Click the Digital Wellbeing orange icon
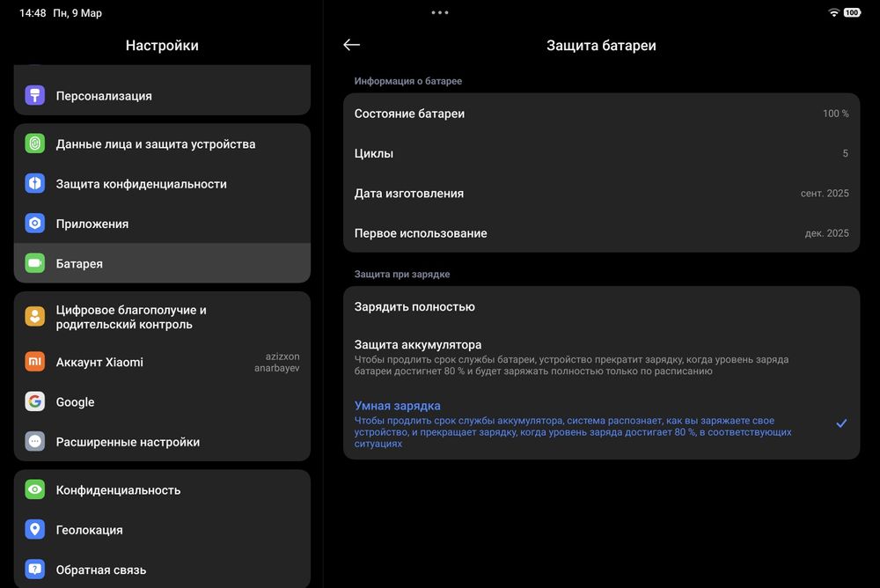Screen dimensions: 880x588 click(35, 317)
